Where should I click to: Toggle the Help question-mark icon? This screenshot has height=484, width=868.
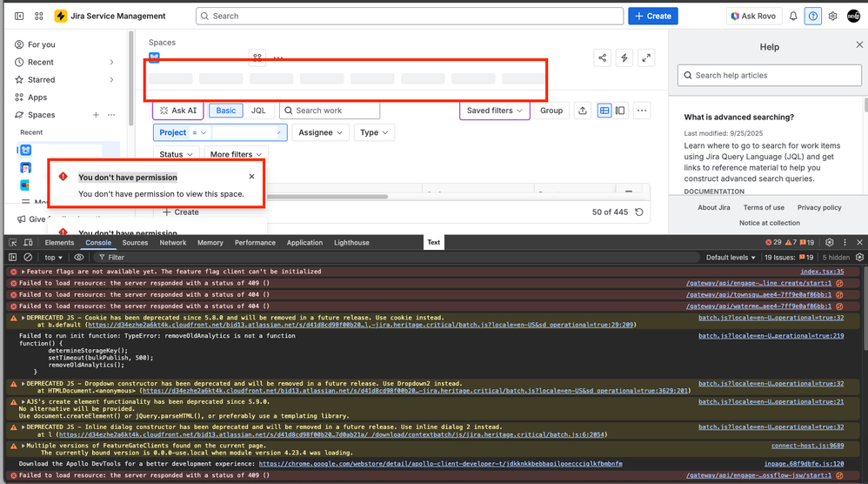click(812, 16)
